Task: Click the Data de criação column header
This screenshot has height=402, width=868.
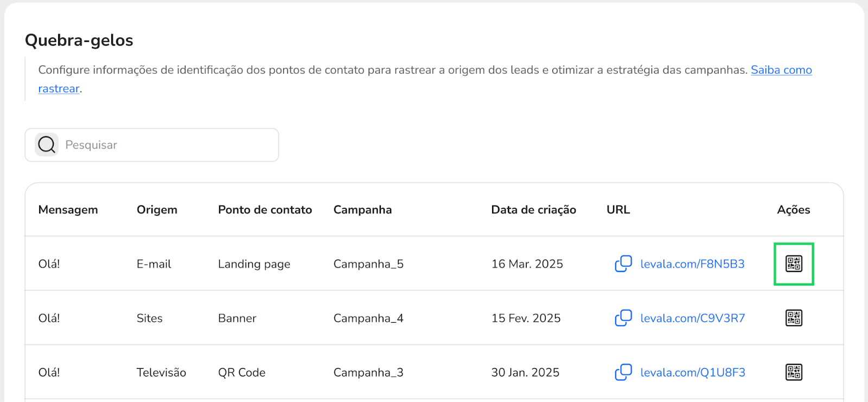Action: (x=534, y=209)
